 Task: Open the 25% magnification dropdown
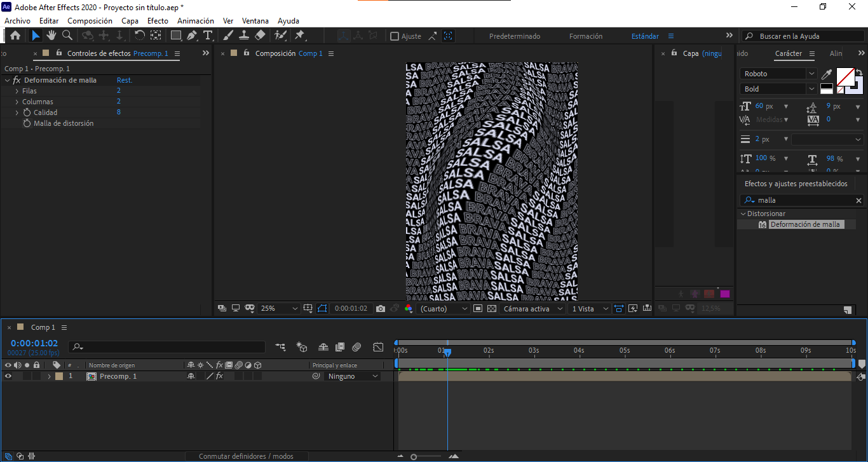279,308
